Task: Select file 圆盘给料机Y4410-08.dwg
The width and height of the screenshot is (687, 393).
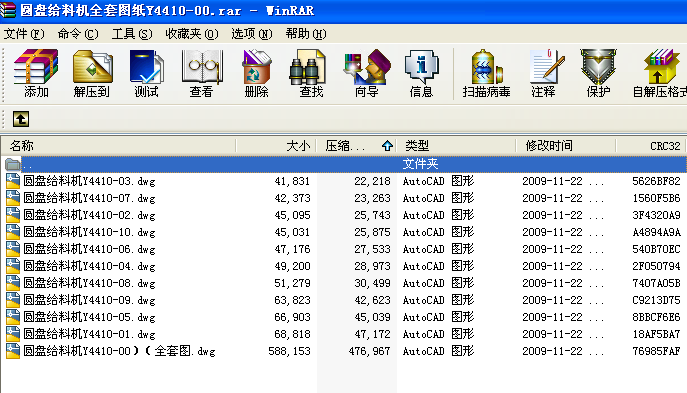Action: click(89, 283)
